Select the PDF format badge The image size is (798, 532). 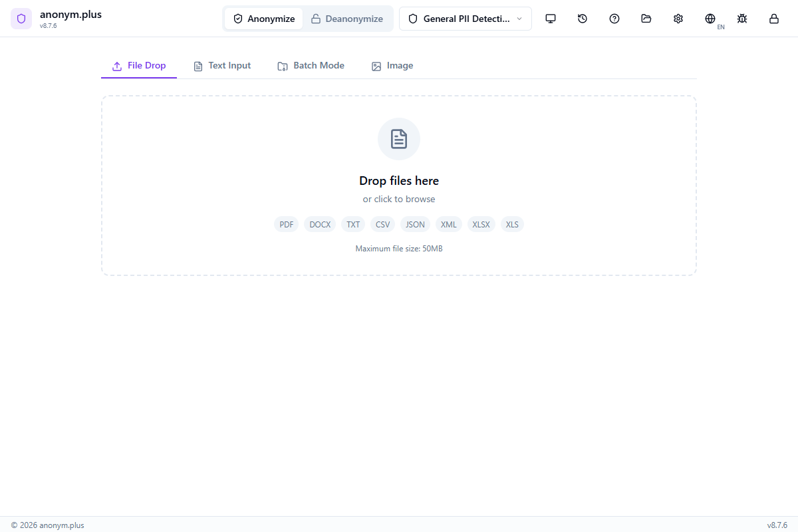(x=286, y=224)
